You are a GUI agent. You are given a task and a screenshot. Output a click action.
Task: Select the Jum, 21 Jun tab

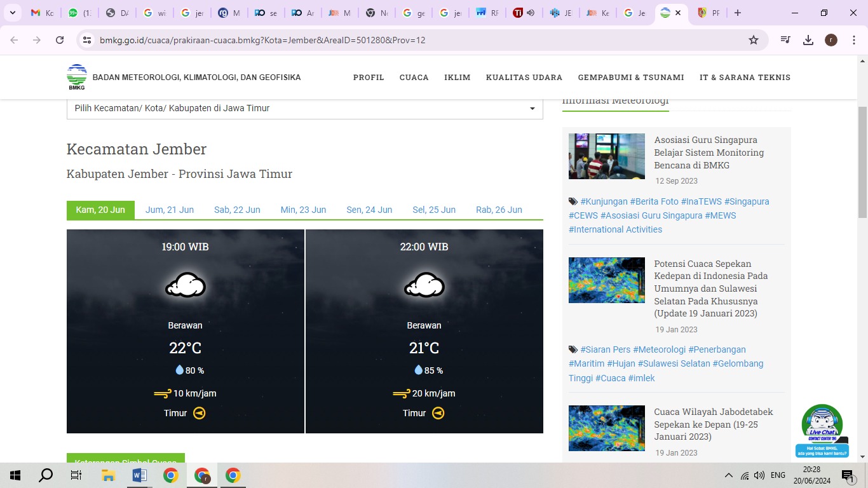(170, 210)
